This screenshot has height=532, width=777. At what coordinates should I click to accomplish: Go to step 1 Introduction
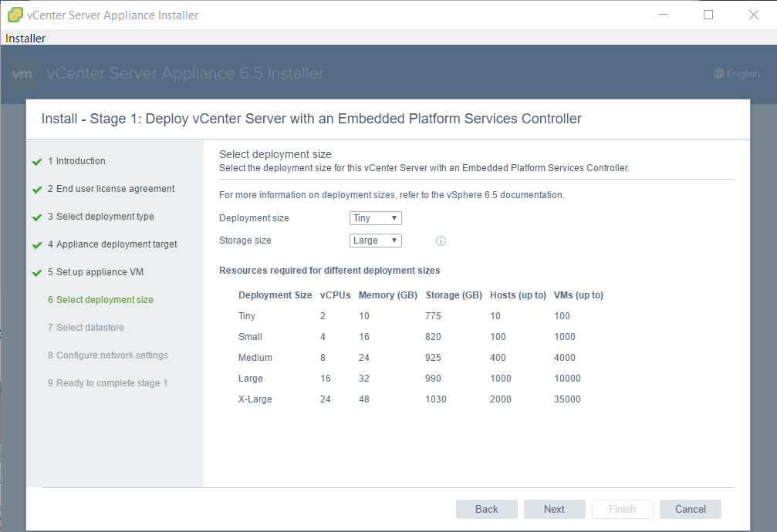point(76,161)
